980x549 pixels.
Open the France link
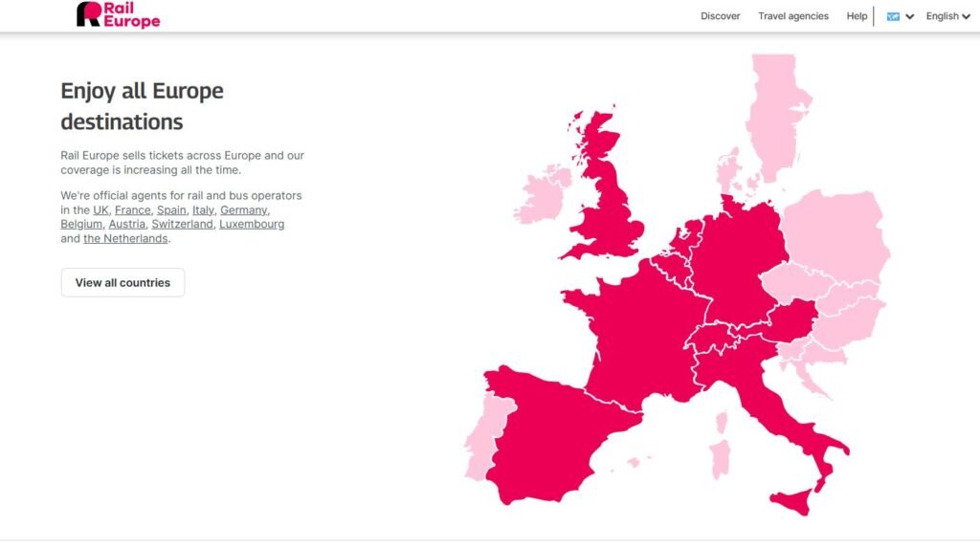tap(133, 210)
